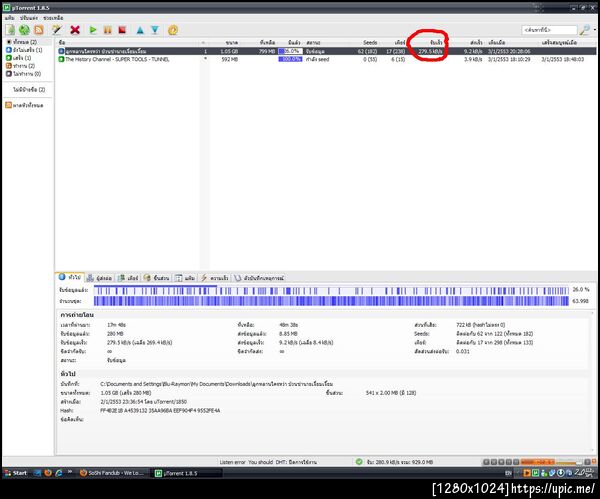This screenshot has height=499, width=600.
Task: Sort by the # queue order column header
Action: (204, 42)
